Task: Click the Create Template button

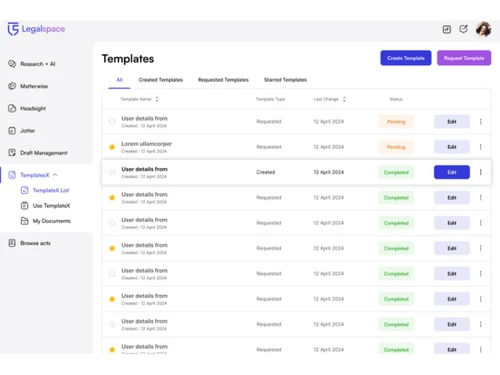Action: click(x=406, y=58)
